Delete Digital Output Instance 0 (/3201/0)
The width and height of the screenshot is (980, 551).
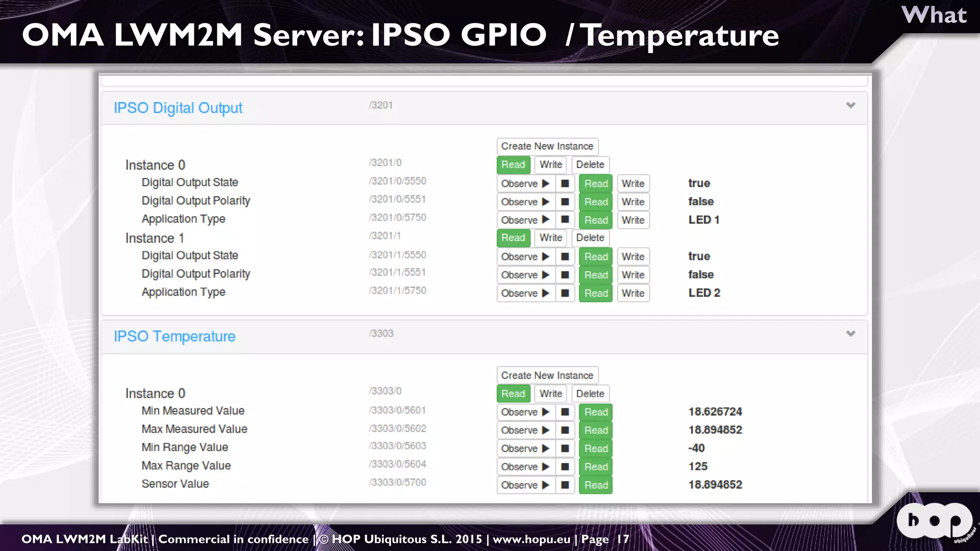(590, 165)
